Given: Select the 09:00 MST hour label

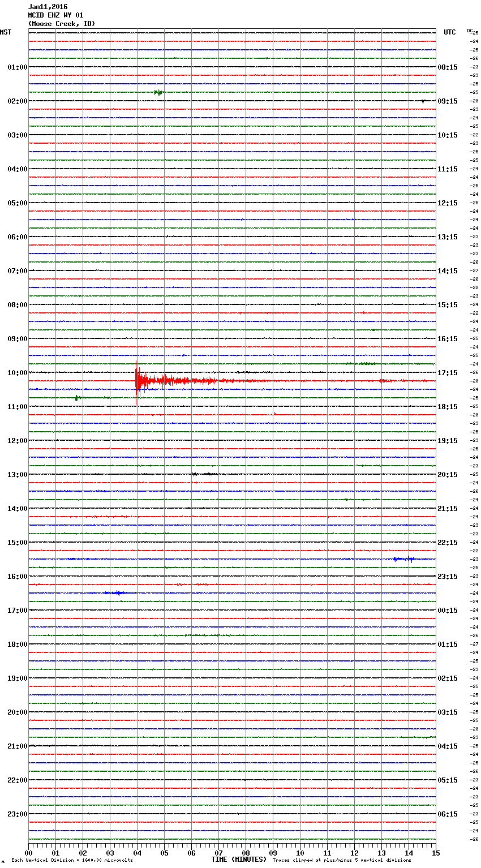Looking at the screenshot, I should click(x=18, y=339).
